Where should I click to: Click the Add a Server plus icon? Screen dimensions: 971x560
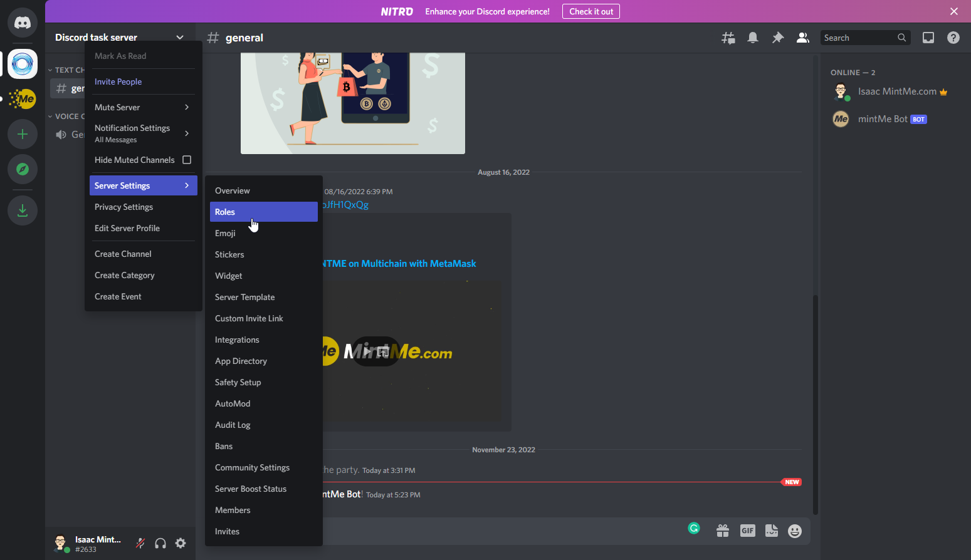pyautogui.click(x=23, y=134)
